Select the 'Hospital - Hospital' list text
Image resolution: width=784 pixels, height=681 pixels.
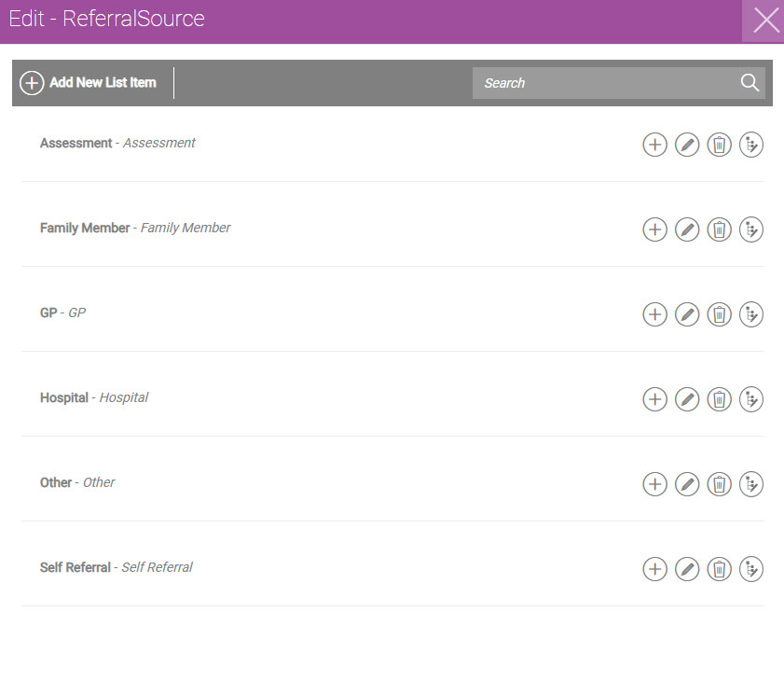(94, 397)
